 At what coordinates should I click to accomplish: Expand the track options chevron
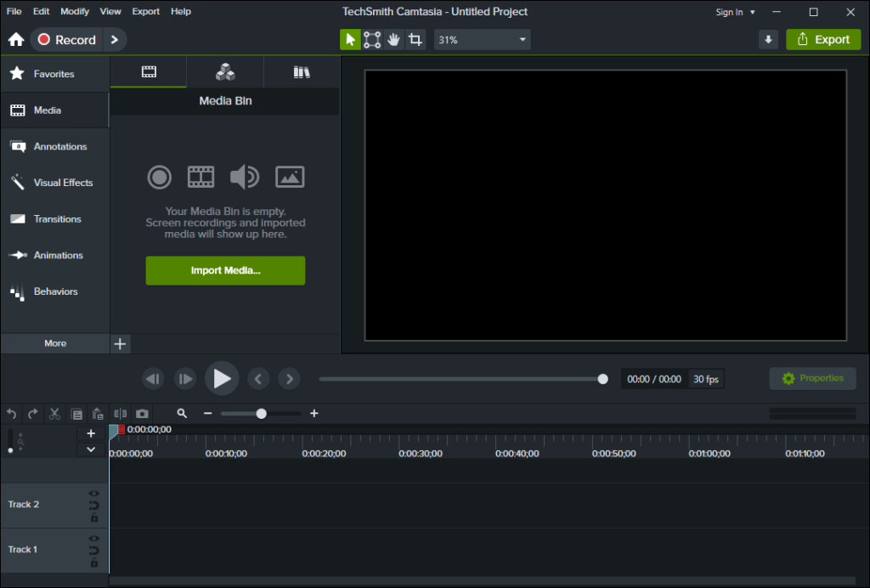pos(91,449)
